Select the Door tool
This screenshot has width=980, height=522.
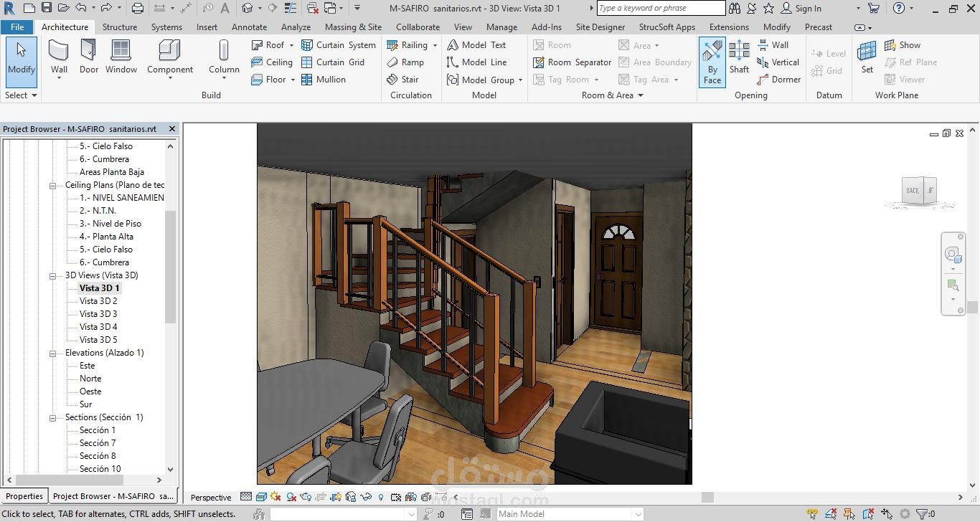point(89,57)
